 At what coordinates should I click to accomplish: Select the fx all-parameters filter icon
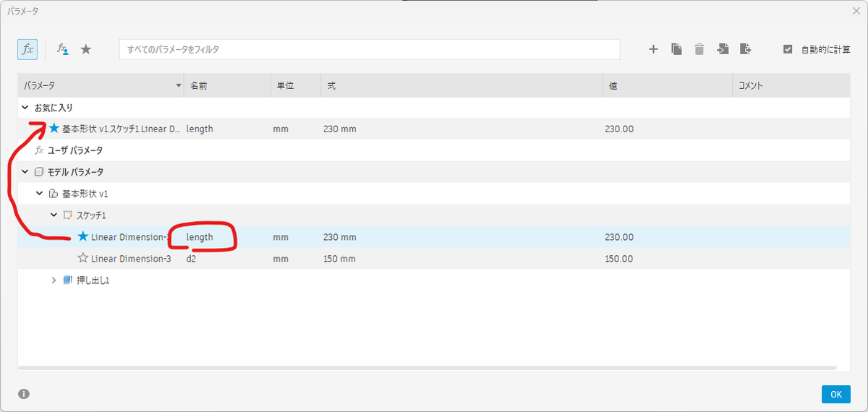(27, 49)
